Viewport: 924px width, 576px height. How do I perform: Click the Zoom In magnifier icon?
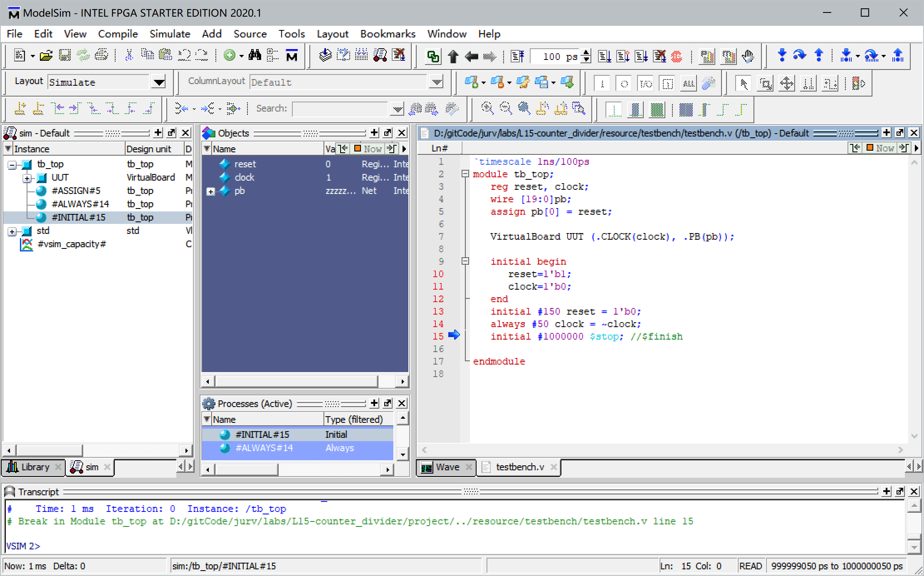[x=487, y=109]
